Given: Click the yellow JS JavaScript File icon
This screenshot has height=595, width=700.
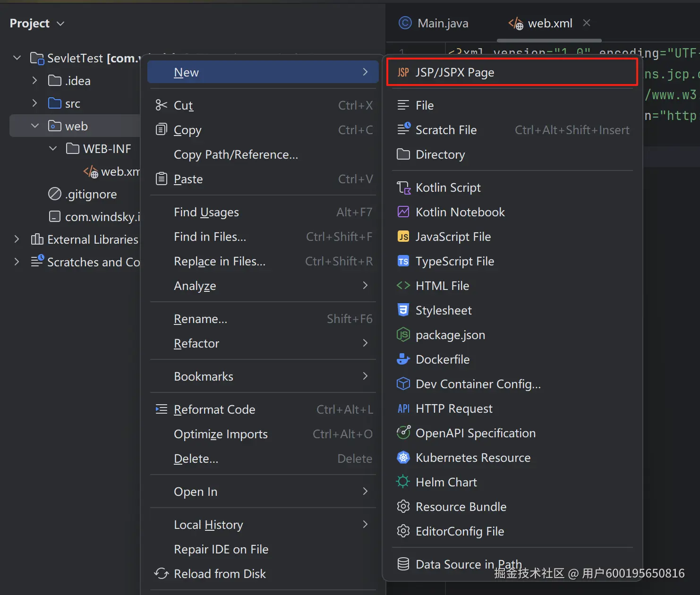Looking at the screenshot, I should click(x=403, y=237).
